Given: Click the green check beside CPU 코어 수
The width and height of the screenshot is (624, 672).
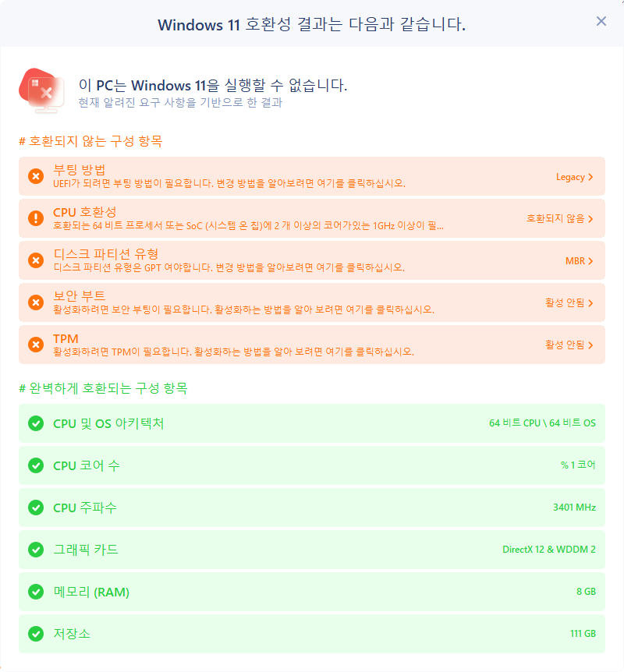Looking at the screenshot, I should coord(35,465).
